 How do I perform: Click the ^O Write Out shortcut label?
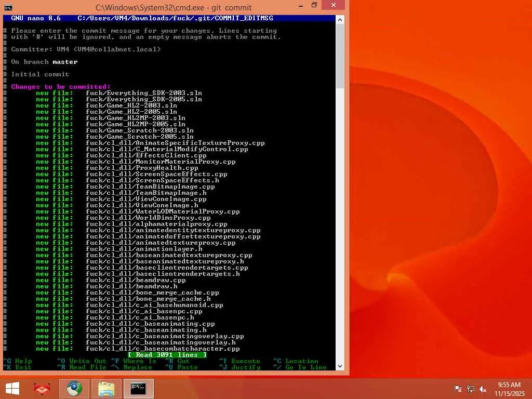point(82,361)
